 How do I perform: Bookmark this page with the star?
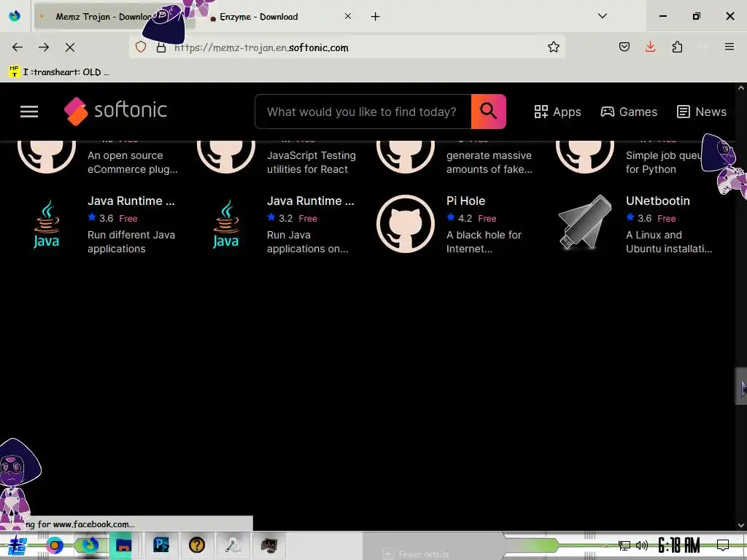click(x=553, y=47)
